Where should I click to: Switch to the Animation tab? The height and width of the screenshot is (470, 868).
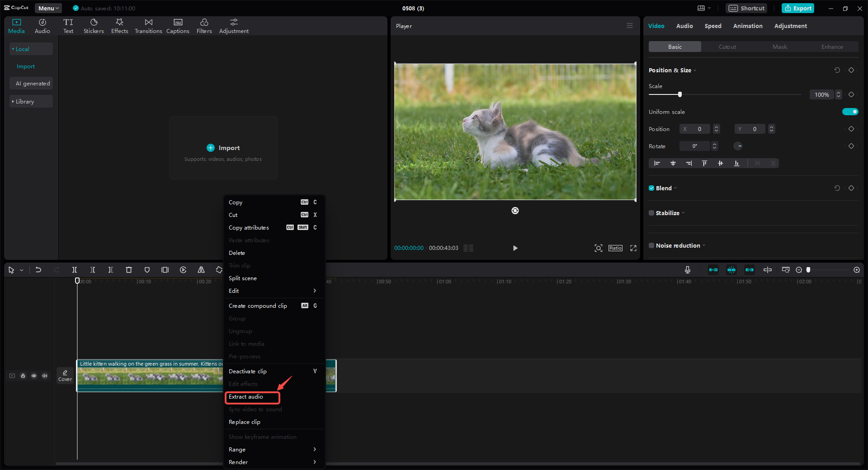[x=747, y=26]
